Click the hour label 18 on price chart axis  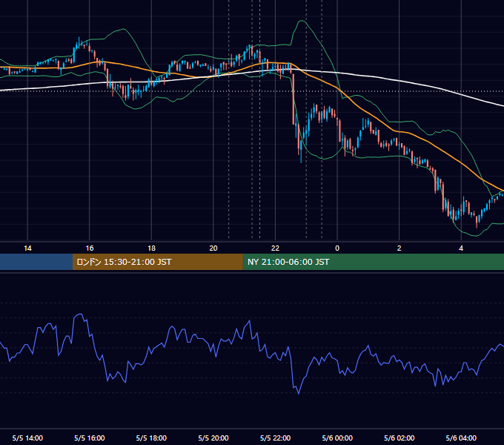pos(151,248)
